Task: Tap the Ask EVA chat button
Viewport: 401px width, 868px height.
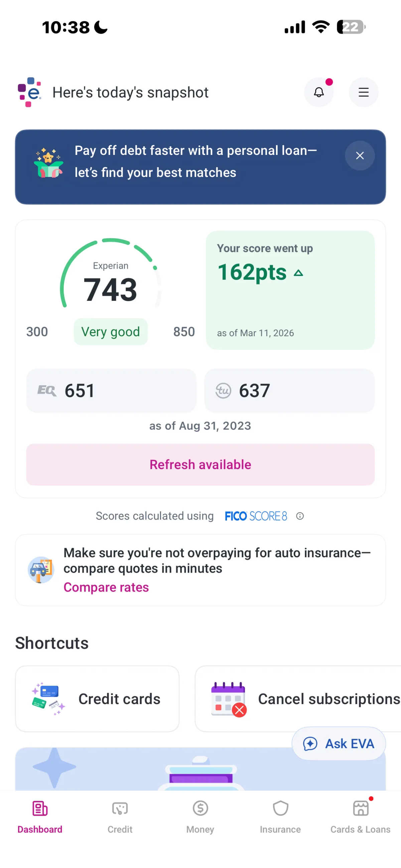Action: pyautogui.click(x=338, y=744)
